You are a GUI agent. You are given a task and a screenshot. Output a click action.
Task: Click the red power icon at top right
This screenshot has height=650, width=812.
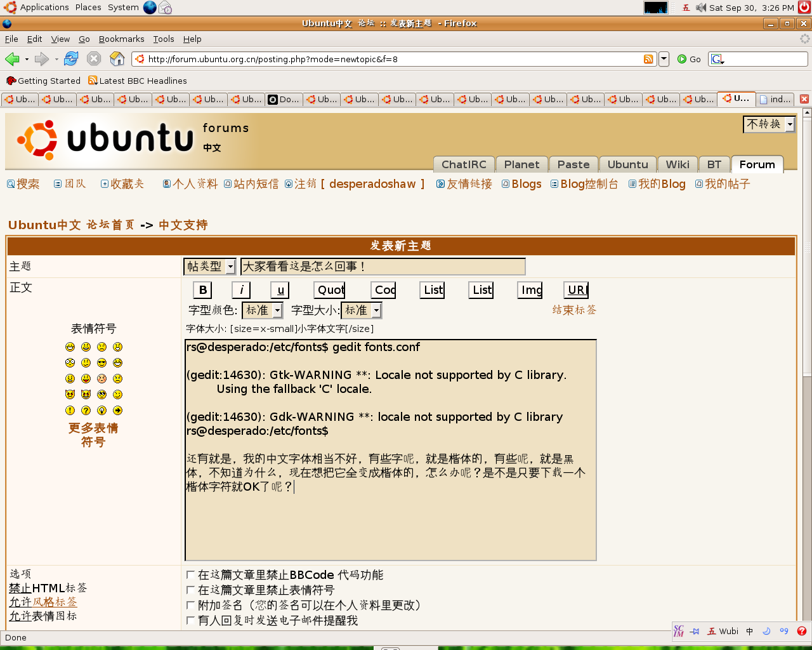(804, 8)
